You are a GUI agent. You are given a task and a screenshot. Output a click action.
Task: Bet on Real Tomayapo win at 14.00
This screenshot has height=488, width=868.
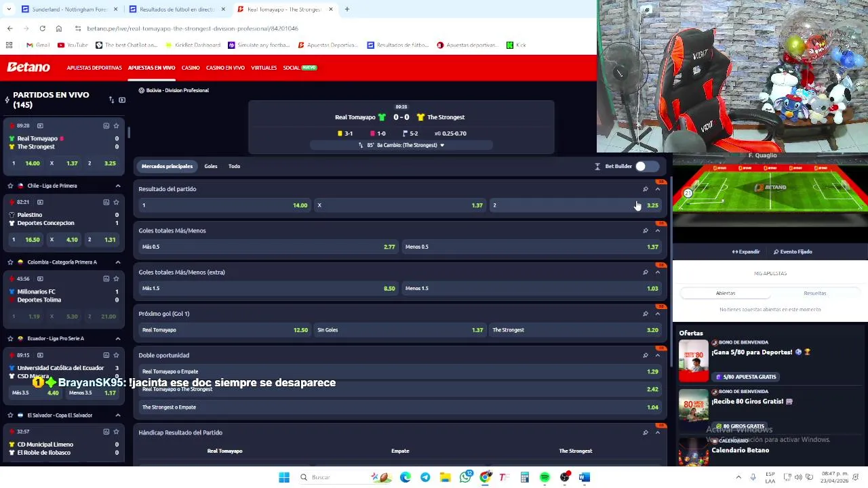[x=224, y=205]
